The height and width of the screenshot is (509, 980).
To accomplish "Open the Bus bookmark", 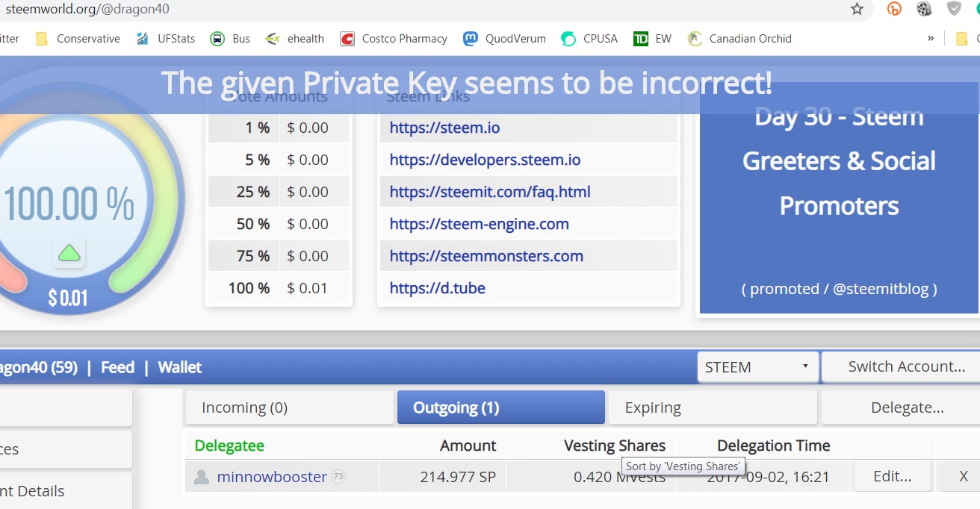I will (230, 39).
